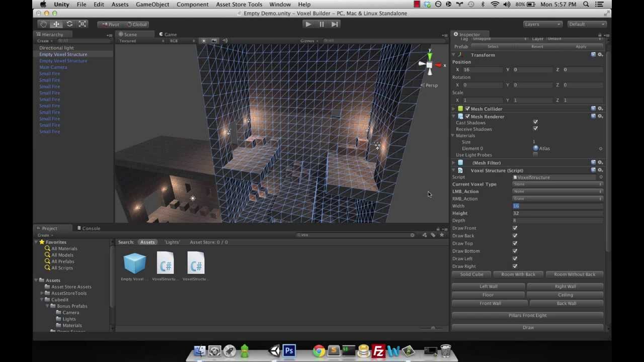Click the Pillars Front Eight button
Viewport: 644px width, 362px height.
point(527,316)
